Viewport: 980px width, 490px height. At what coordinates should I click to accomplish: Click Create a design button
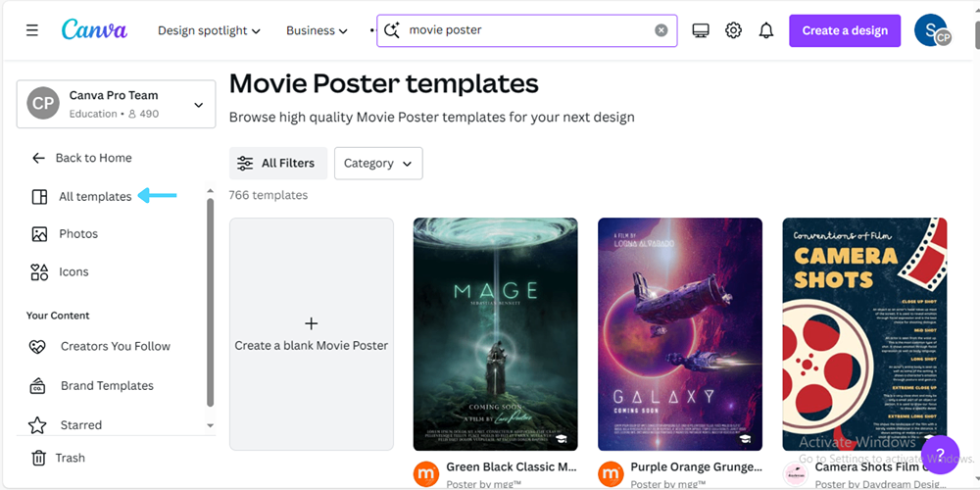click(845, 30)
